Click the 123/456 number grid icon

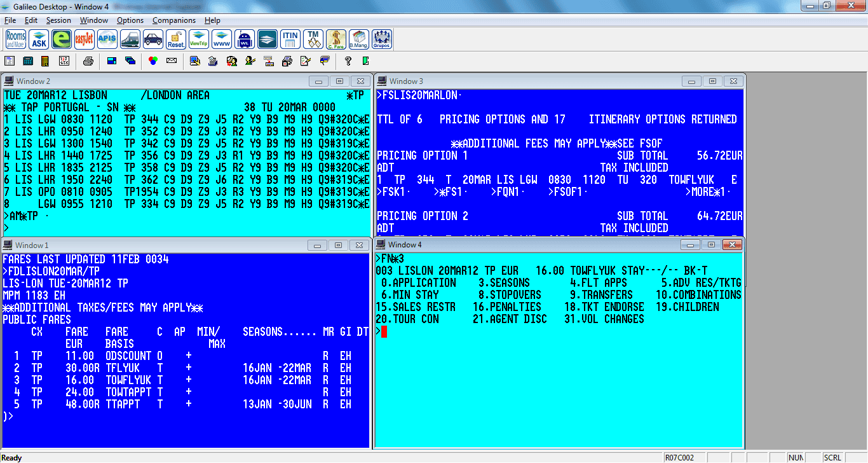(64, 61)
